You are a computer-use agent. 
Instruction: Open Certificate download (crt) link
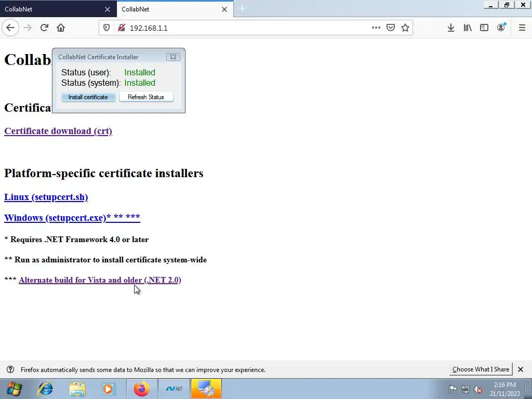tap(58, 131)
